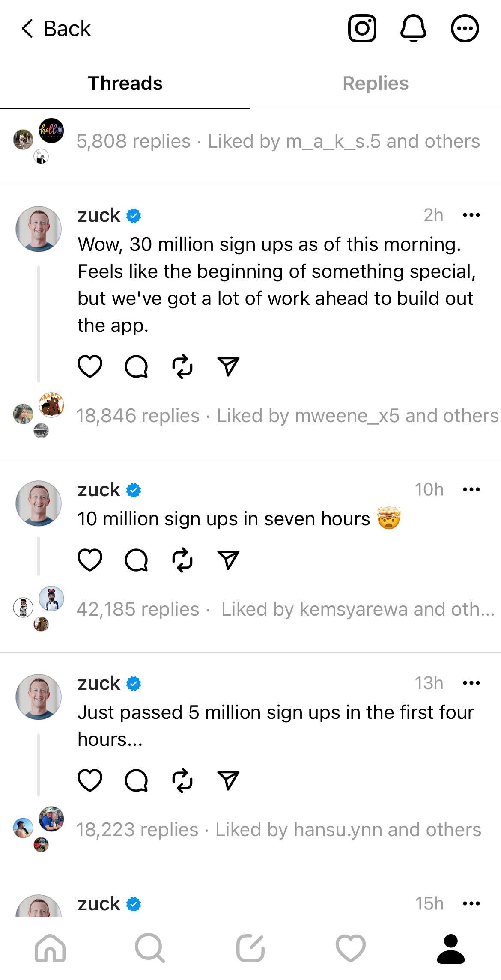Reply to the 30 million sign ups post
Screen dimensions: 501x980
pyautogui.click(x=136, y=366)
